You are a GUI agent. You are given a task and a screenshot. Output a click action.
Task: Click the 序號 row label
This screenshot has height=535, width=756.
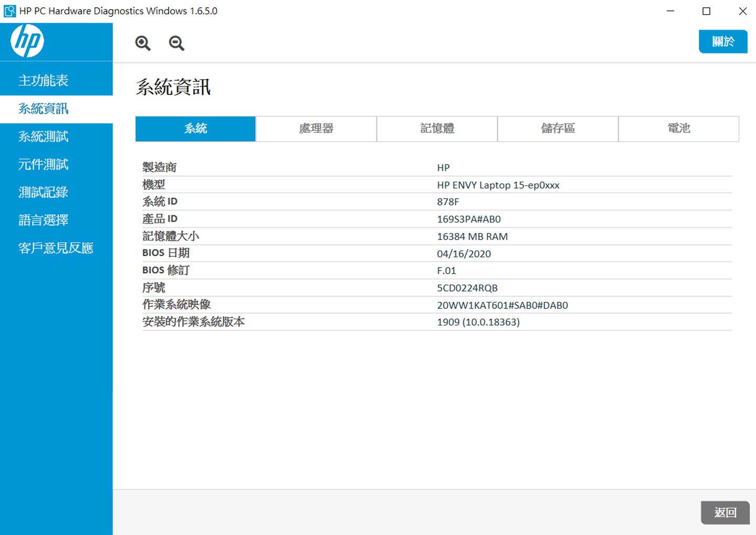tap(153, 288)
